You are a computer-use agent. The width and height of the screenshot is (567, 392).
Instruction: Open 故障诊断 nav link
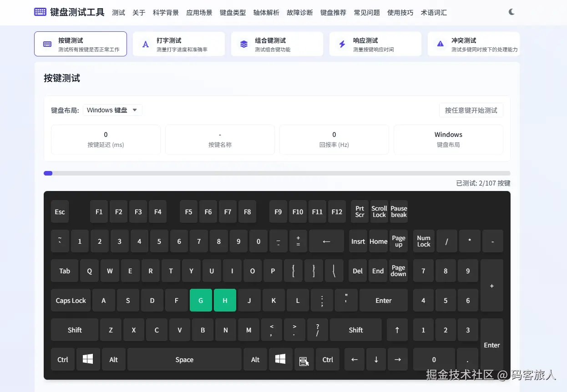[300, 13]
